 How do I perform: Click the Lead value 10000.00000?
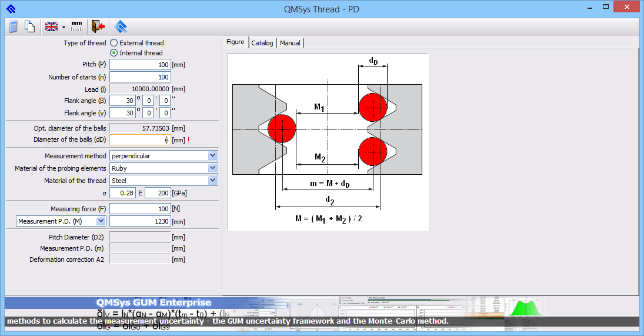click(x=140, y=89)
